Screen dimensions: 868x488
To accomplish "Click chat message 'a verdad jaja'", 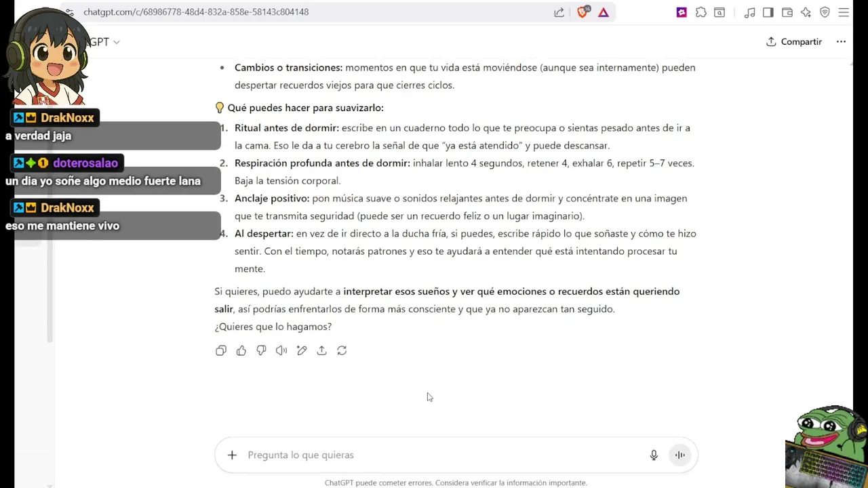I will [39, 136].
